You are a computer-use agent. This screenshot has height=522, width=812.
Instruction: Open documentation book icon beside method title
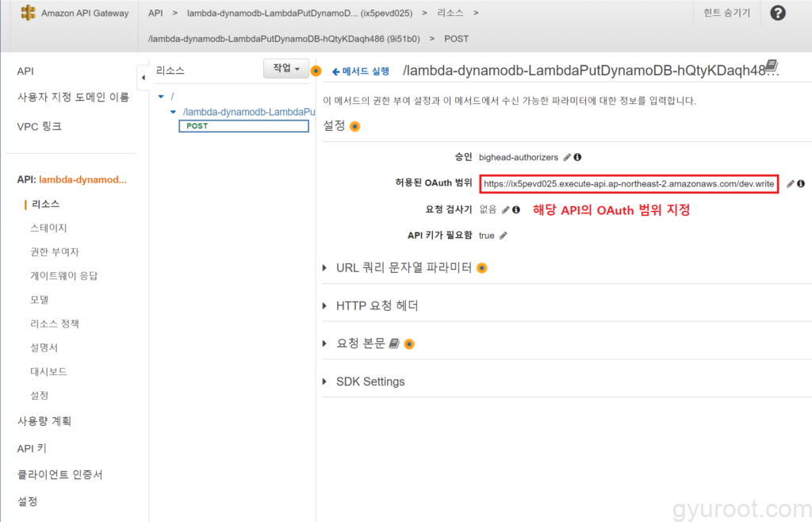coord(772,67)
